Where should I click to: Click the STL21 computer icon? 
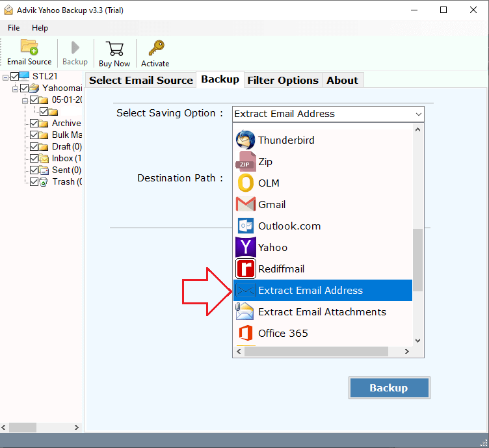pos(24,76)
